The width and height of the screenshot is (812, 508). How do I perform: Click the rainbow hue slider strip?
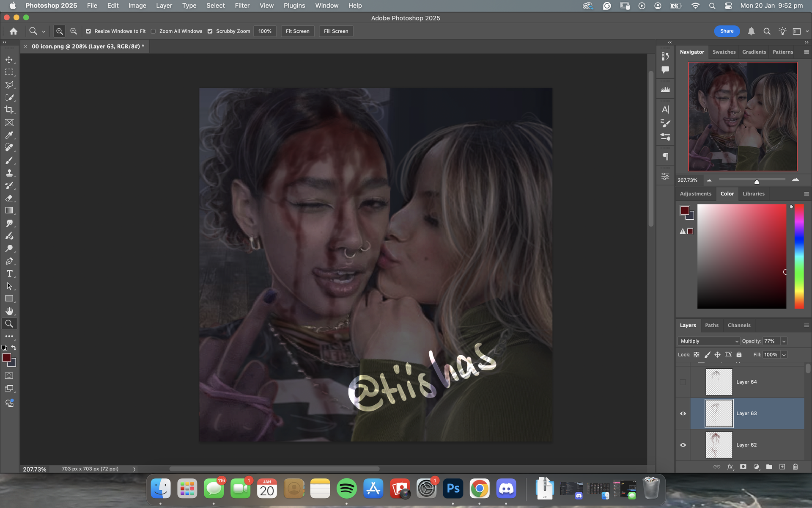799,256
